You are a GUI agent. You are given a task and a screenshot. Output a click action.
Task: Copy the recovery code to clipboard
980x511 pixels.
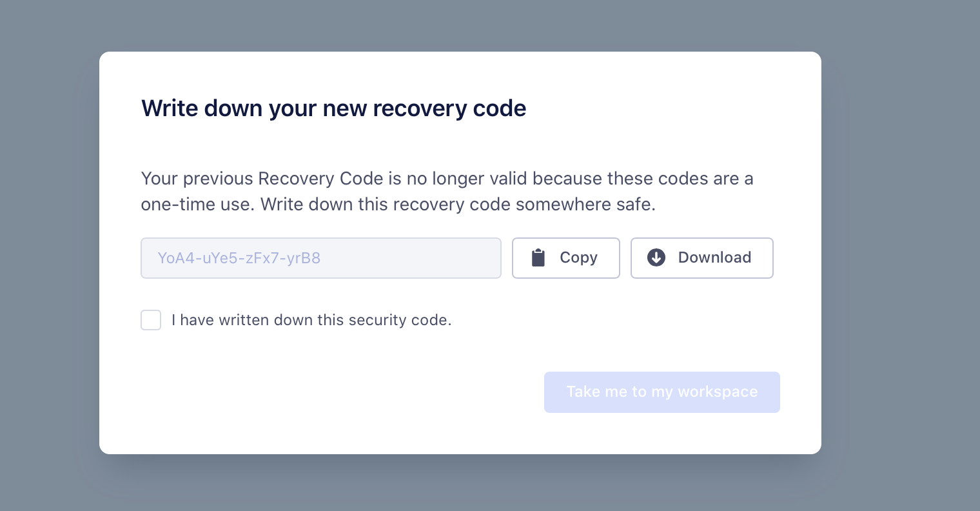point(566,258)
